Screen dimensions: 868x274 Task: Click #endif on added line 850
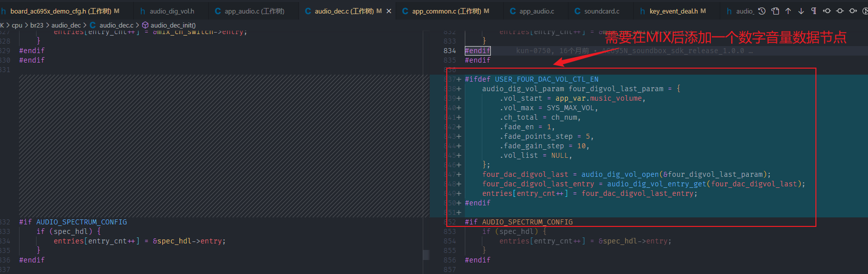477,203
